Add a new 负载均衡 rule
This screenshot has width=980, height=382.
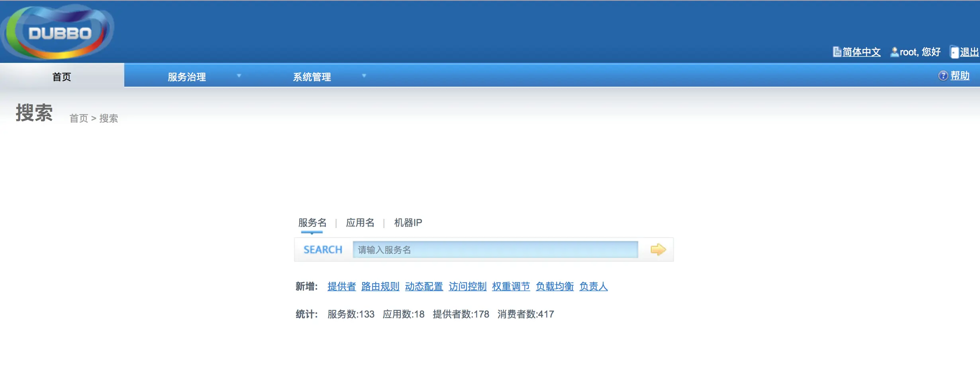pyautogui.click(x=555, y=286)
